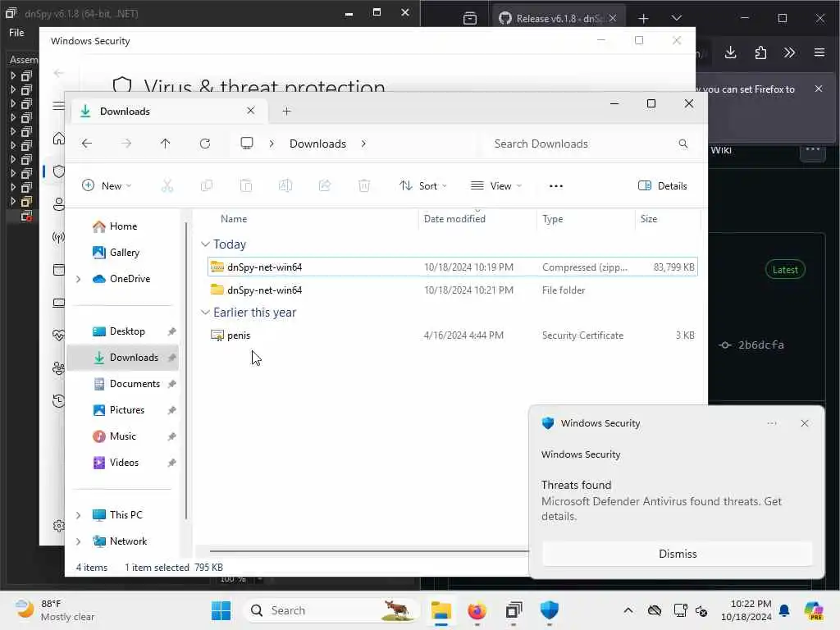Close the Windows Security toast notification
The width and height of the screenshot is (840, 630).
coord(804,423)
